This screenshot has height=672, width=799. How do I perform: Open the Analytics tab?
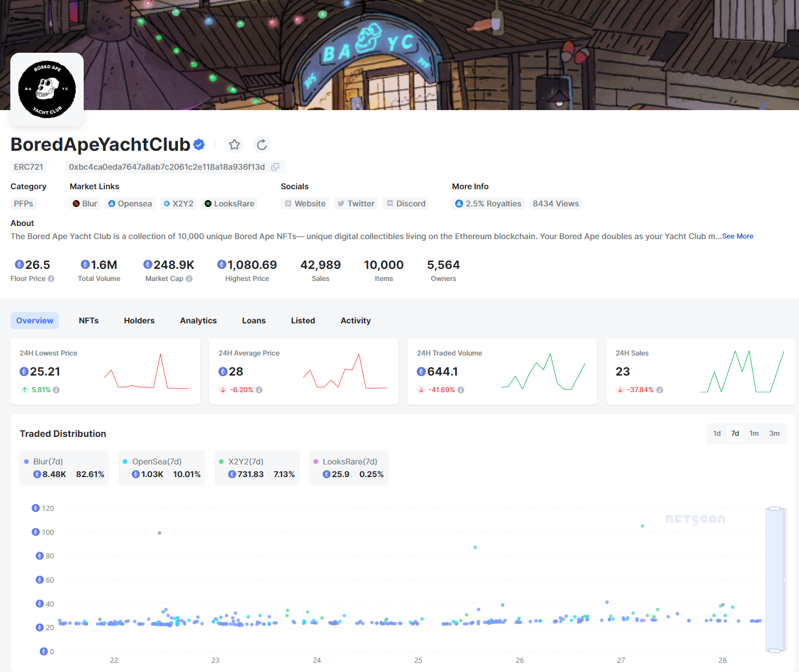198,321
